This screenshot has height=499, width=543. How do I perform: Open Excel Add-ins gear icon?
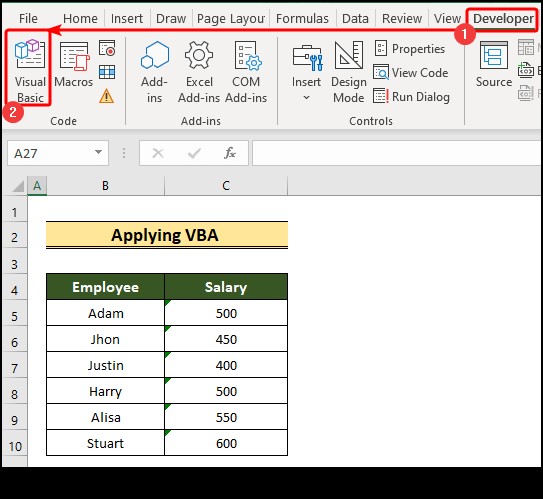pos(199,72)
